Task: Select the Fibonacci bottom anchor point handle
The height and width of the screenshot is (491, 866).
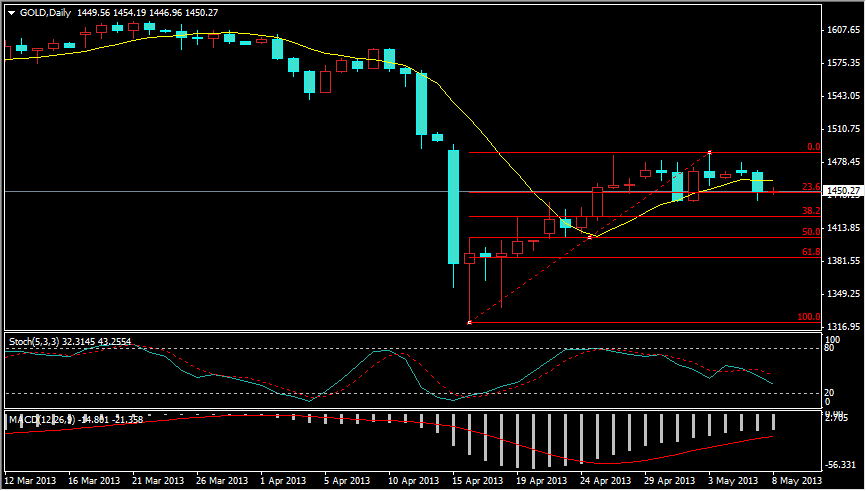Action: pos(469,322)
